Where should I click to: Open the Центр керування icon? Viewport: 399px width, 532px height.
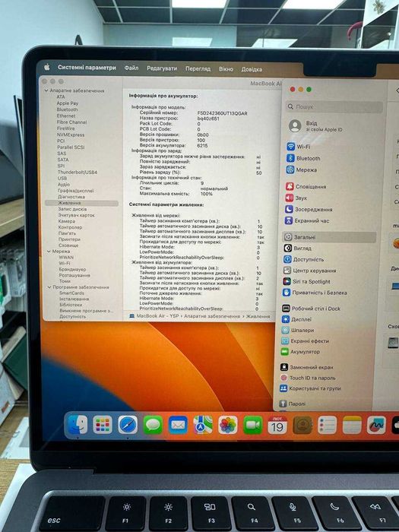click(287, 271)
